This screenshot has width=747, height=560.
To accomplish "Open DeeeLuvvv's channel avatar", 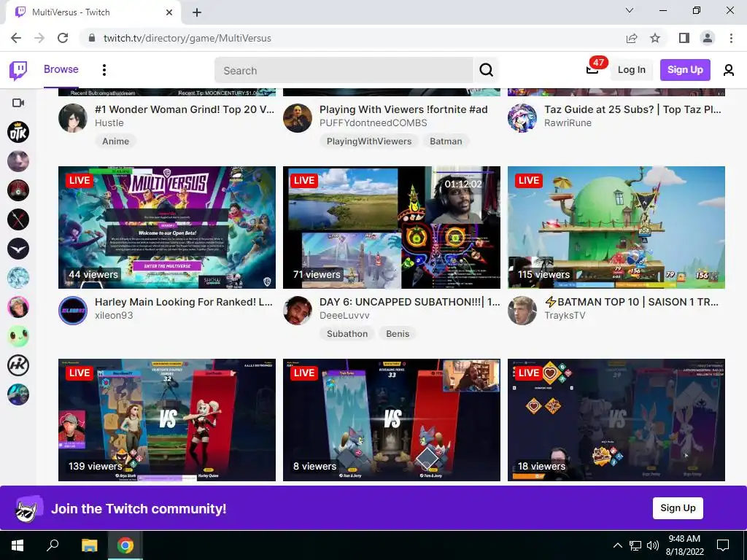I will 298,310.
